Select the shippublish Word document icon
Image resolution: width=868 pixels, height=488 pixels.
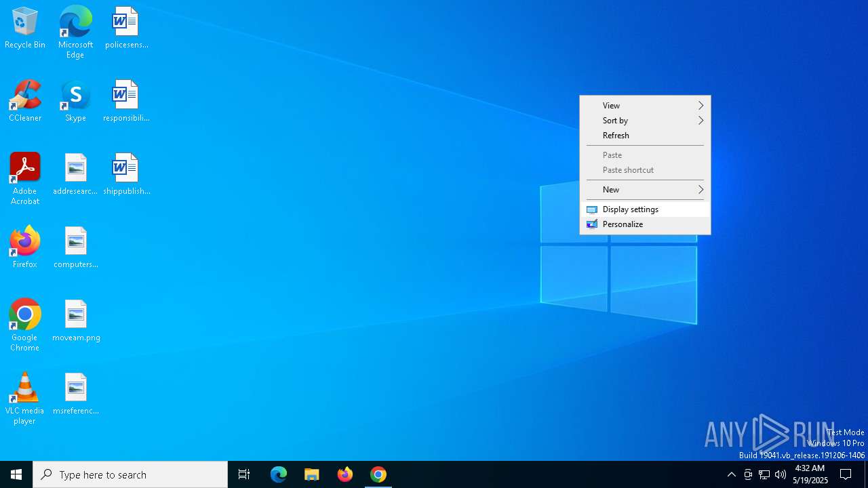coord(126,175)
